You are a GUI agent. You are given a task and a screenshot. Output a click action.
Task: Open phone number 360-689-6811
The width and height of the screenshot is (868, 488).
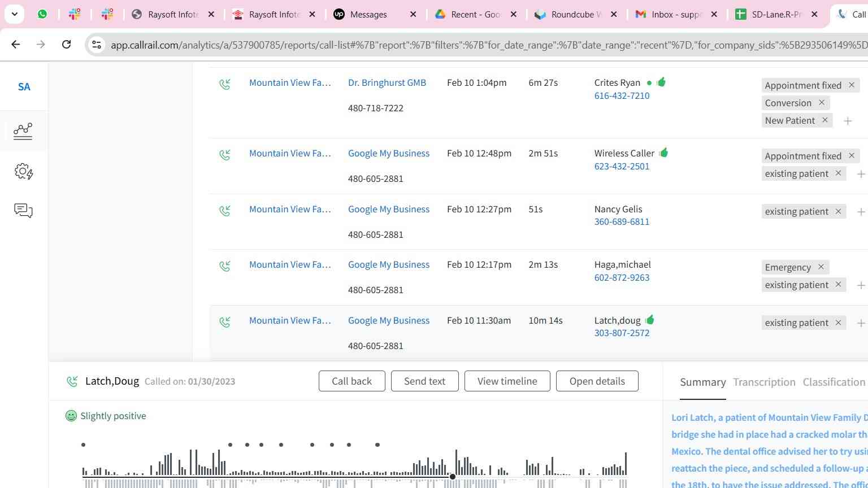tap(622, 221)
